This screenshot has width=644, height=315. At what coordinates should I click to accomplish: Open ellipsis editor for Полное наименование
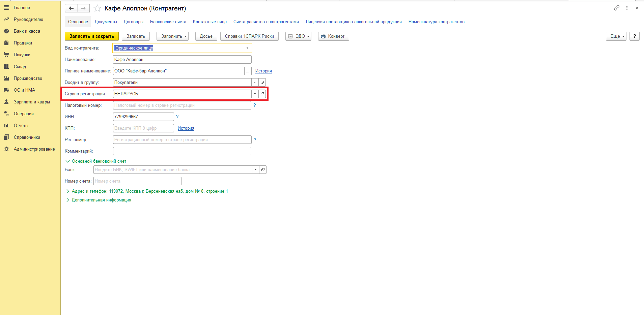(x=248, y=71)
